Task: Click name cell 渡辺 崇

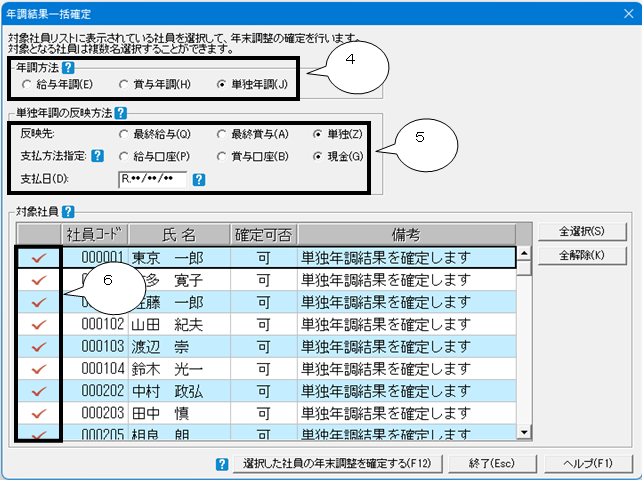Action: pos(179,347)
